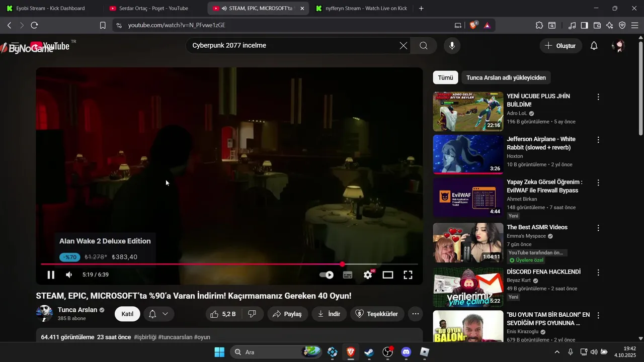Viewport: 644px width, 362px height.
Task: Go back in browser
Action: pyautogui.click(x=9, y=25)
